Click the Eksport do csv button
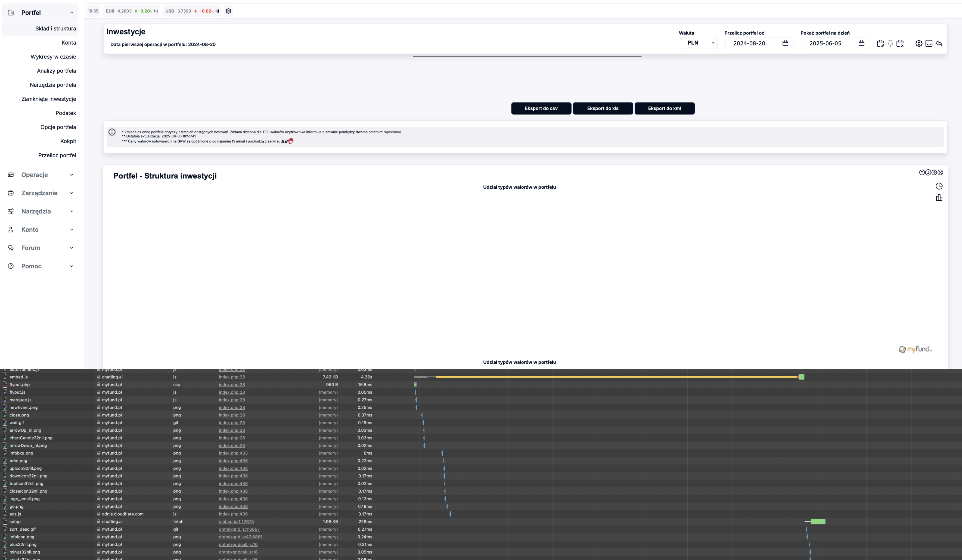Viewport: 962px width, 560px height. (541, 108)
